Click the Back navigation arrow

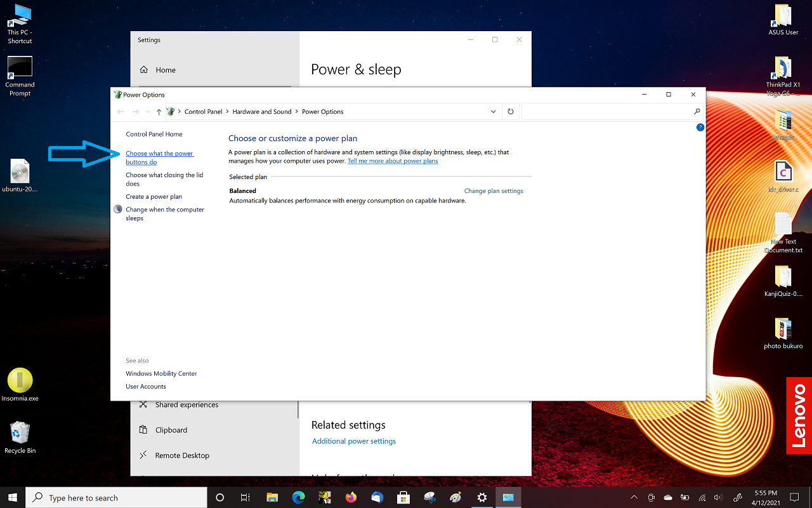click(x=121, y=112)
